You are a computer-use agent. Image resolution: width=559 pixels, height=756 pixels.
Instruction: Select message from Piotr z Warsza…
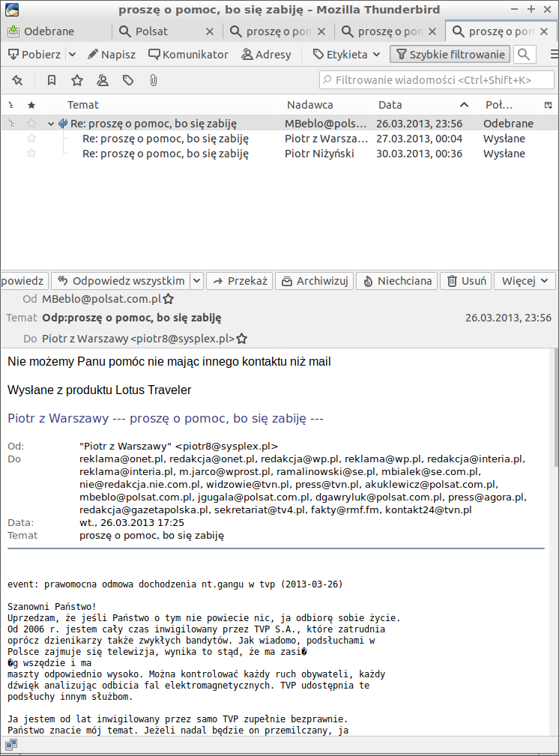pyautogui.click(x=279, y=139)
